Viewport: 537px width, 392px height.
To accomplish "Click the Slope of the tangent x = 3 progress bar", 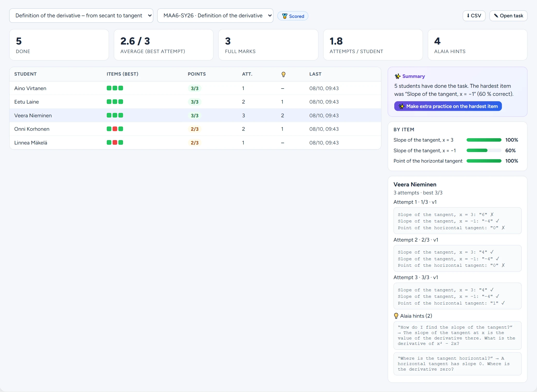I will click(x=484, y=140).
